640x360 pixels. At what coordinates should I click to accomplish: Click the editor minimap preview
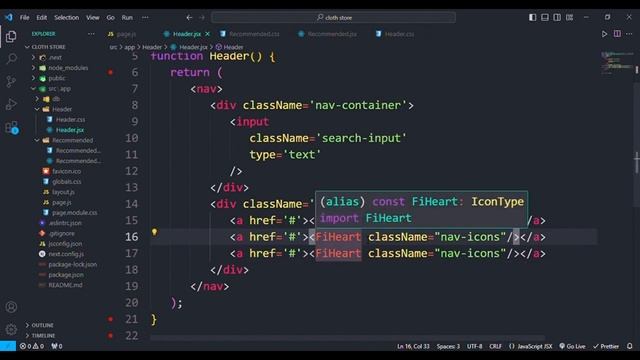[x=617, y=62]
